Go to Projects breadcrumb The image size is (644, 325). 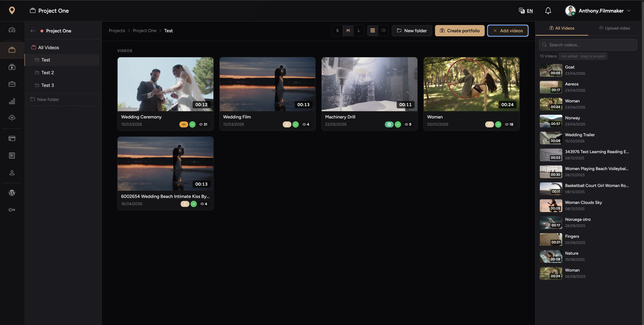[x=117, y=30]
